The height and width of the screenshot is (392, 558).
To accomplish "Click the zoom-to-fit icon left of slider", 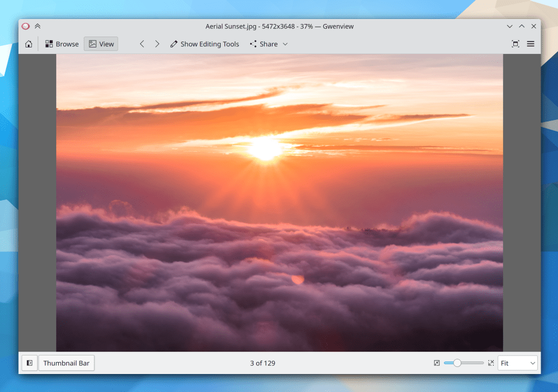I will 436,363.
